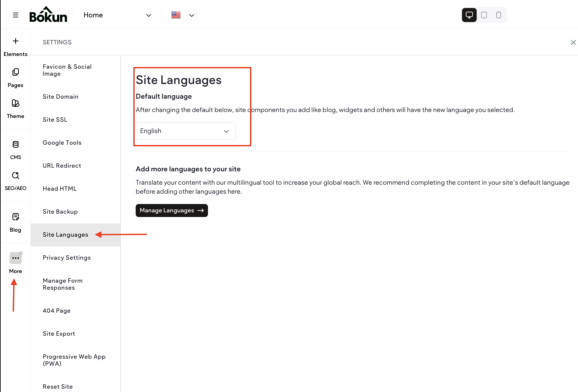Switch to tablet preview mode
This screenshot has height=392, width=578.
tap(484, 15)
